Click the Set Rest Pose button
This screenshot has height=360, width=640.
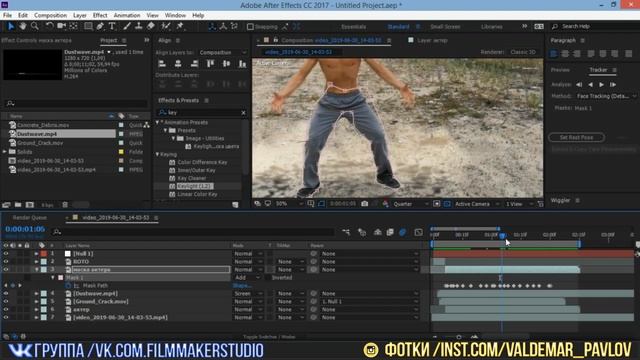576,137
